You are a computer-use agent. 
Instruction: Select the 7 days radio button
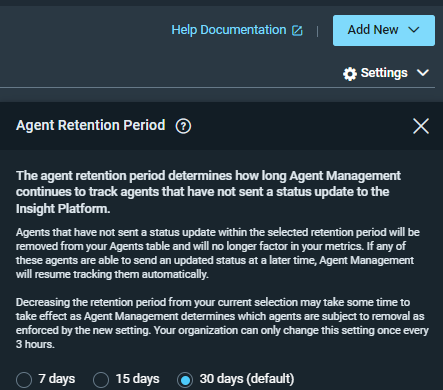coord(24,380)
